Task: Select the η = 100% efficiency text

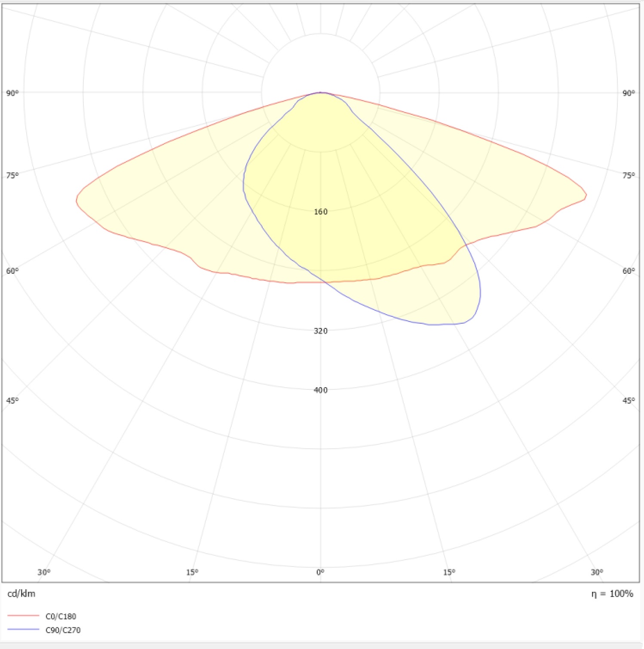Action: click(612, 594)
